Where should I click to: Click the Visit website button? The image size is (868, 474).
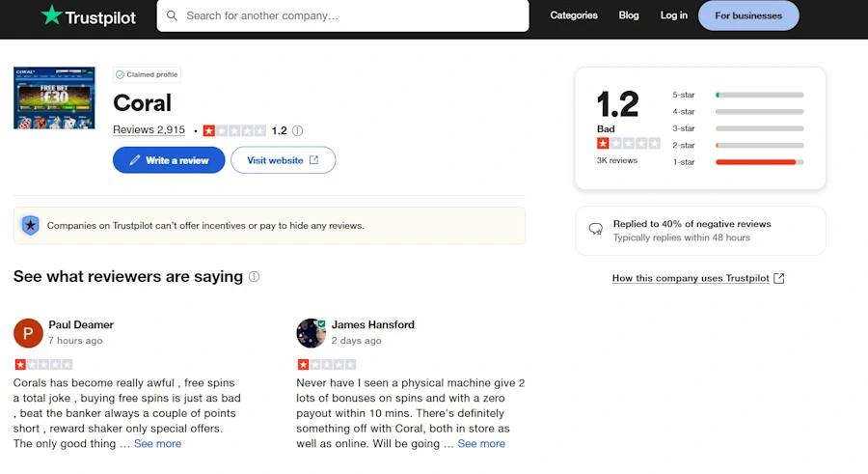(283, 160)
